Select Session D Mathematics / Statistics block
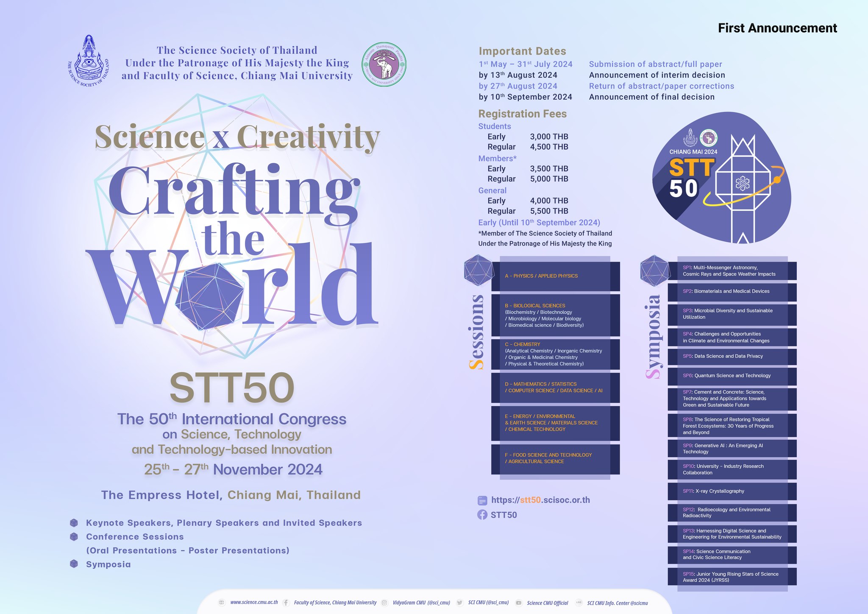The width and height of the screenshot is (868, 614). coord(555,388)
